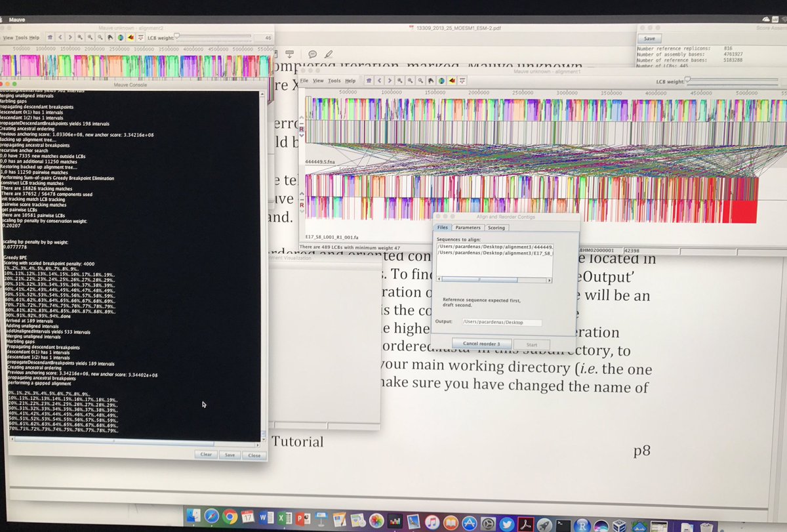Click back arrow in alignment1 toolbar
This screenshot has width=787, height=532.
coord(379,81)
